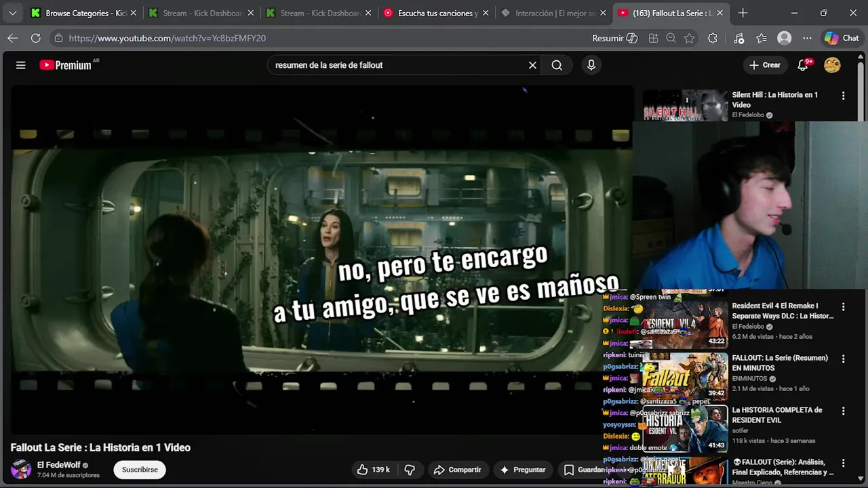Open options for FALLOUT Análisis Final Explicado video
The width and height of the screenshot is (868, 488).
843,464
